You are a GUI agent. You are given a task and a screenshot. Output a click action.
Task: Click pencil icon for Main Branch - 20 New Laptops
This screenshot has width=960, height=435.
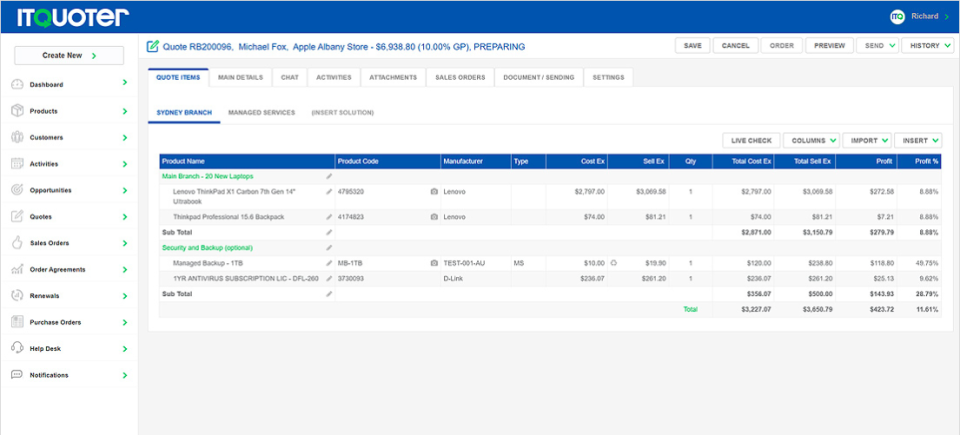(329, 176)
